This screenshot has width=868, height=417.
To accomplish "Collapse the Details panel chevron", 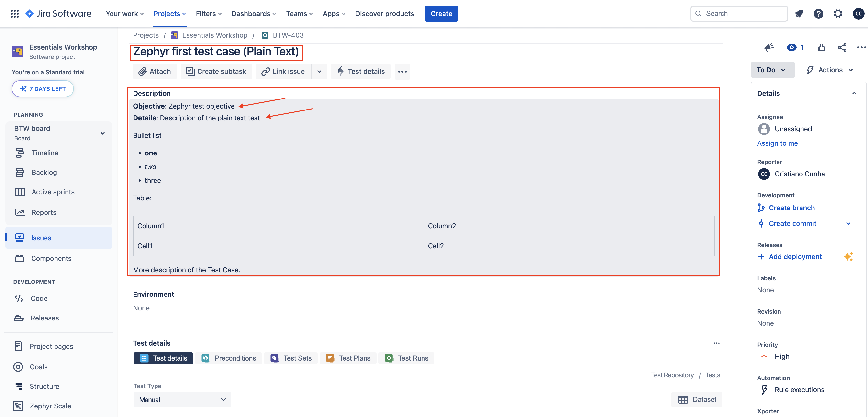I will click(x=854, y=93).
